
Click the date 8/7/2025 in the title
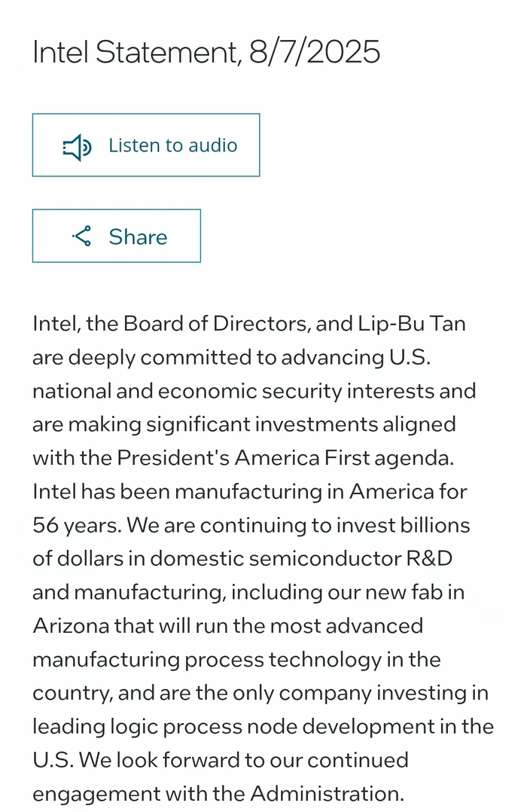[x=315, y=53]
